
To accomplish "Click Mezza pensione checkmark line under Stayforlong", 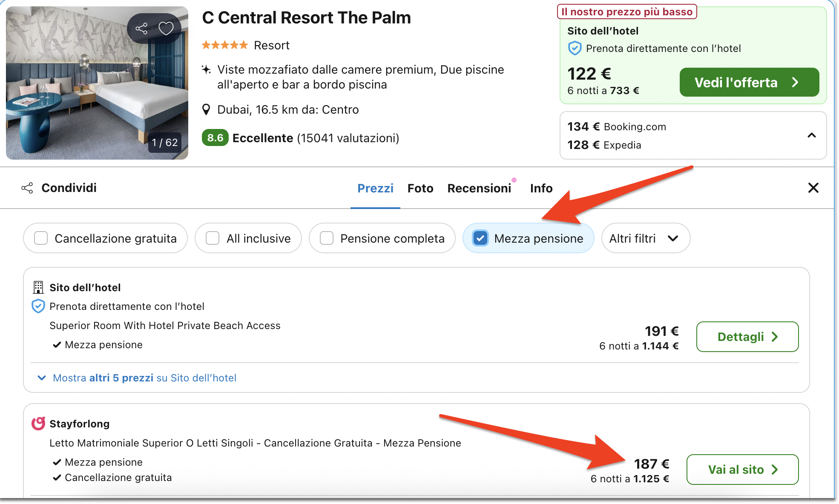I will tap(98, 462).
